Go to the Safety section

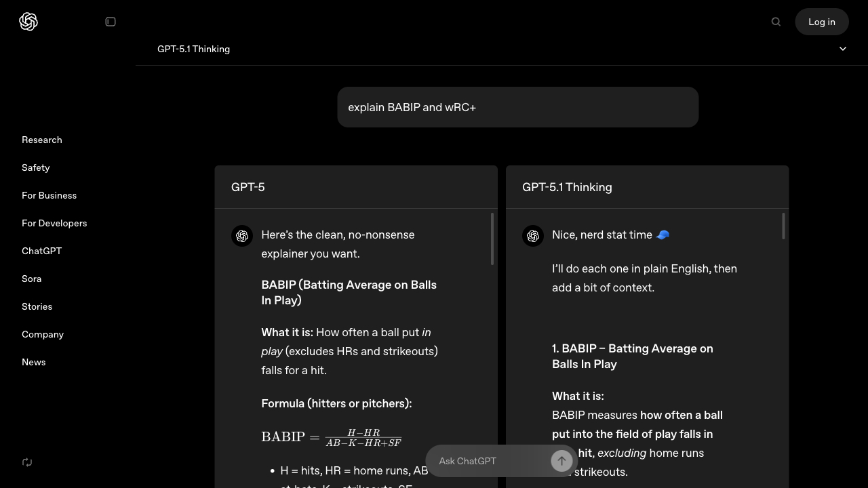(x=35, y=167)
